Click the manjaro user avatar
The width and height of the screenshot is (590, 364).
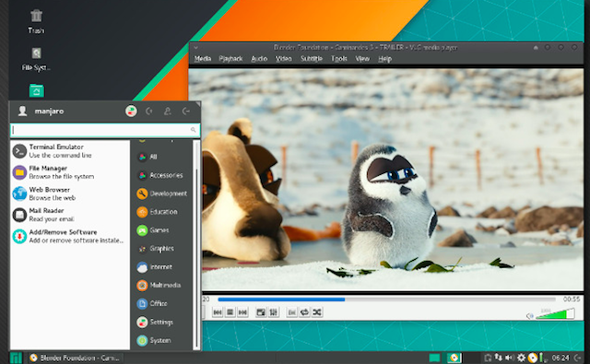coord(22,111)
